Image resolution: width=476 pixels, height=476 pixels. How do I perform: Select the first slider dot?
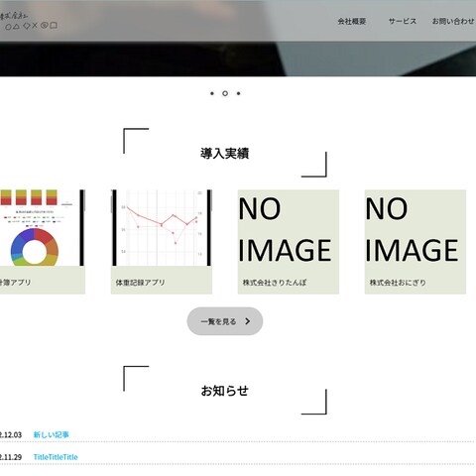click(212, 93)
